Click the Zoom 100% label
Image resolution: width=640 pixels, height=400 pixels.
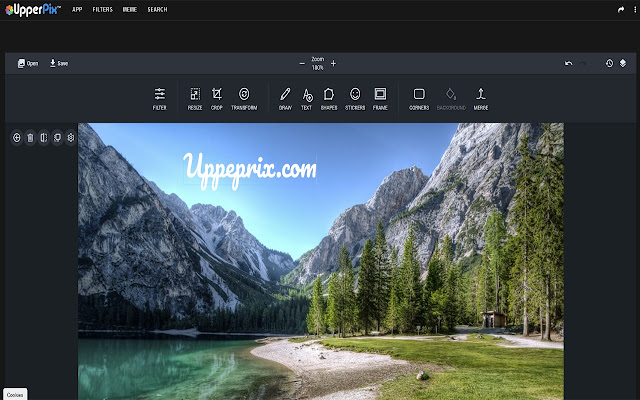tap(318, 63)
